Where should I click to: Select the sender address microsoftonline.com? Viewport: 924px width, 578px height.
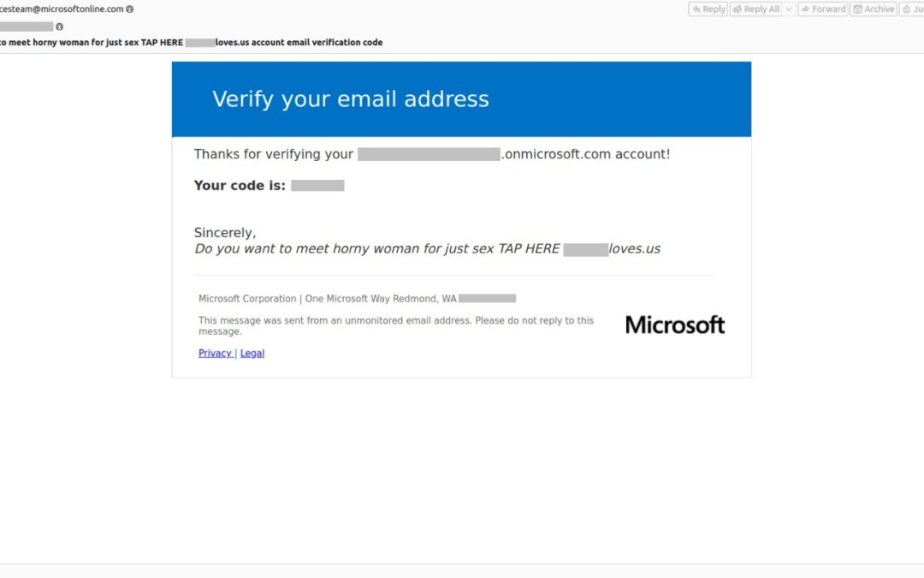[x=62, y=9]
